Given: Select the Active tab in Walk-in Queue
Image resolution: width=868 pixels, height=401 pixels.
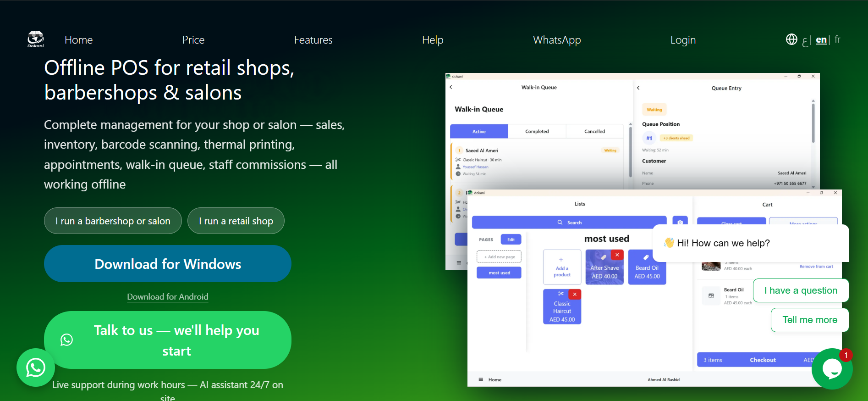Looking at the screenshot, I should coord(479,131).
